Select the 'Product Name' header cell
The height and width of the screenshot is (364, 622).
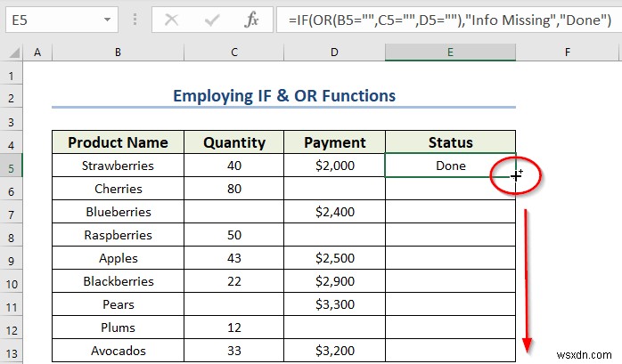[118, 142]
